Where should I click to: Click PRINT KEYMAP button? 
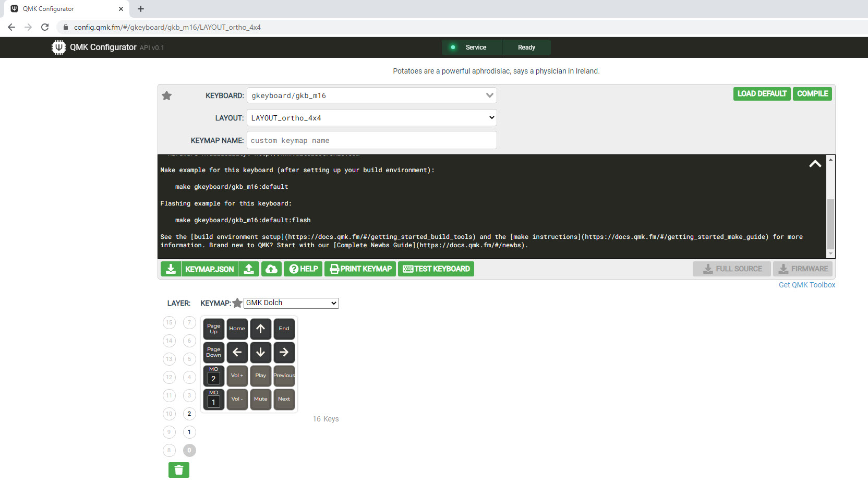tap(360, 269)
